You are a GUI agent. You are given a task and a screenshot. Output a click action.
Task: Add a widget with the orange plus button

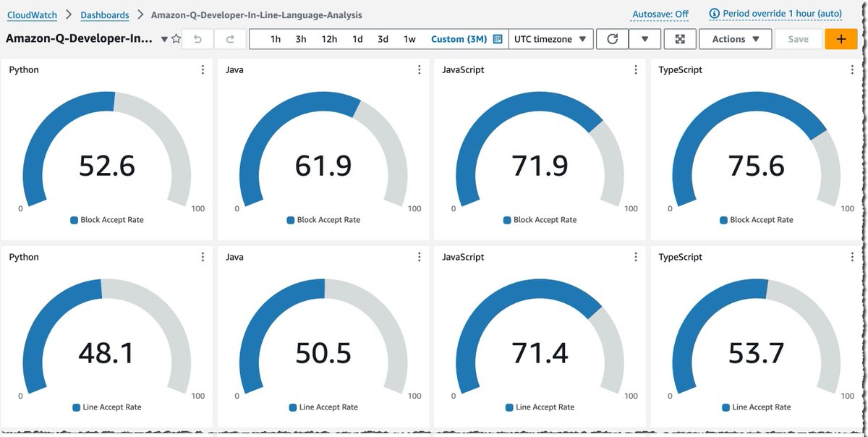[x=841, y=39]
